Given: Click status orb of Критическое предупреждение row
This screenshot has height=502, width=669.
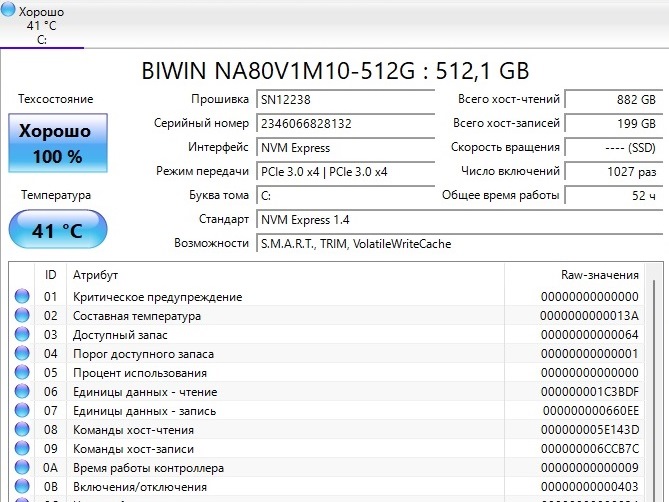Looking at the screenshot, I should (22, 296).
